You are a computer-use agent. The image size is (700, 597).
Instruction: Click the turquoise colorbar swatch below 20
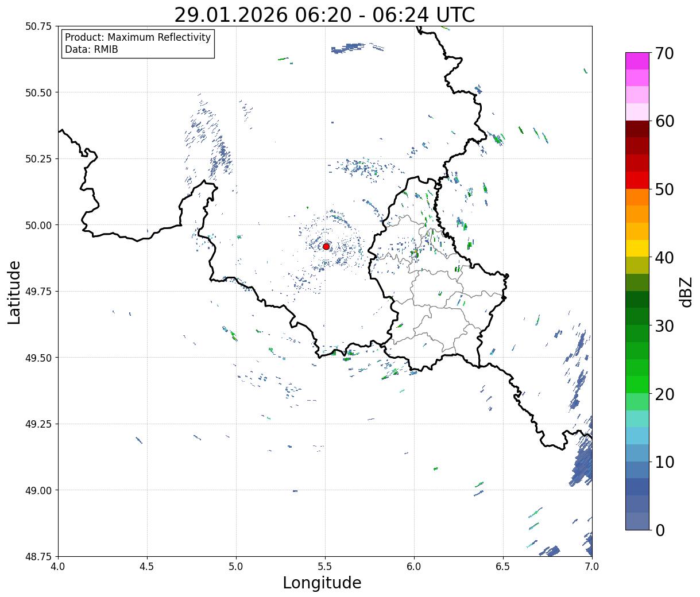tap(637, 418)
